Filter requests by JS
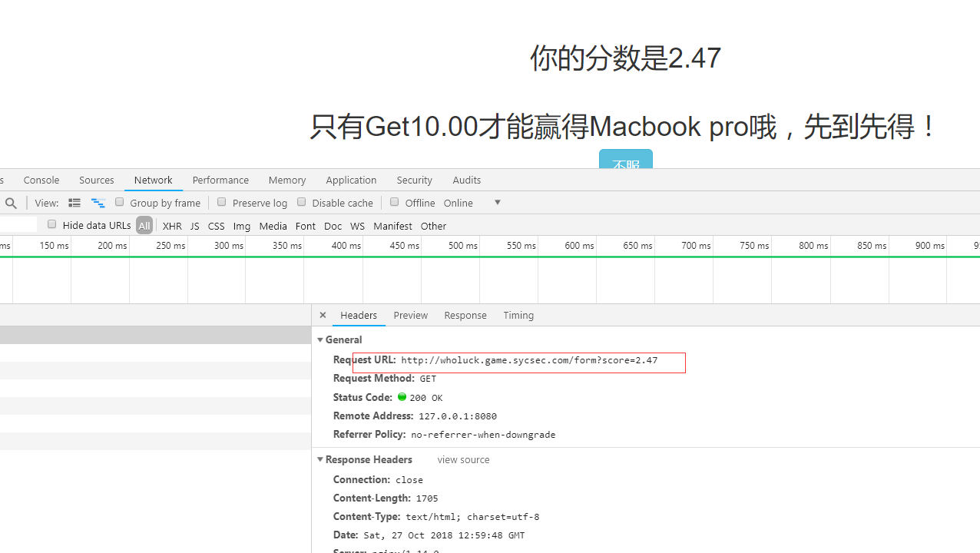Screen dimensions: 980x553 click(x=195, y=226)
